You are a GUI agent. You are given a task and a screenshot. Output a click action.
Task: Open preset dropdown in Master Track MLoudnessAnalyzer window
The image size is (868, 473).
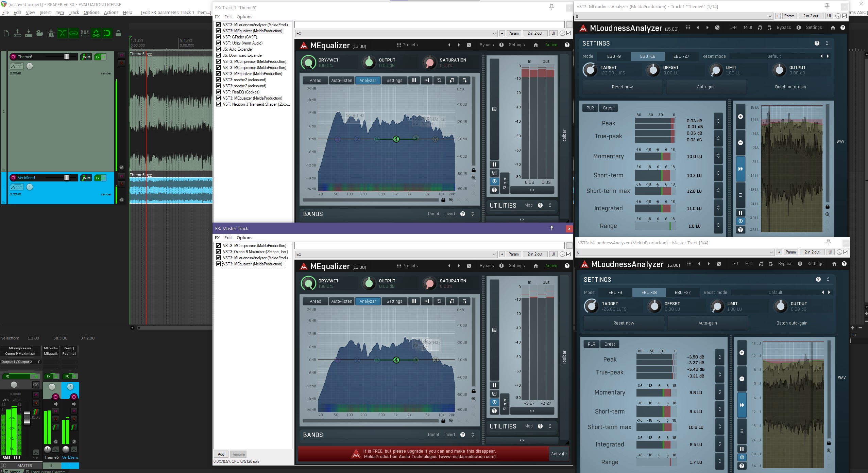point(675,252)
